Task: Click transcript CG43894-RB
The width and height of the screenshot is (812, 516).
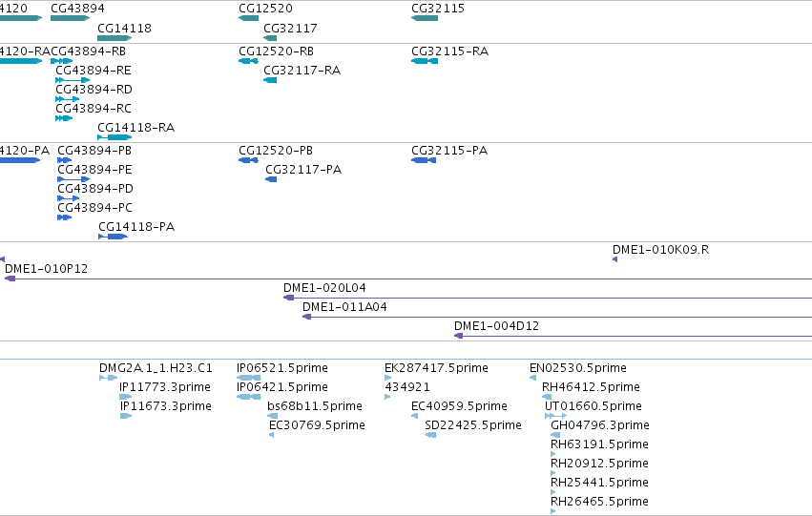Action: (x=62, y=61)
